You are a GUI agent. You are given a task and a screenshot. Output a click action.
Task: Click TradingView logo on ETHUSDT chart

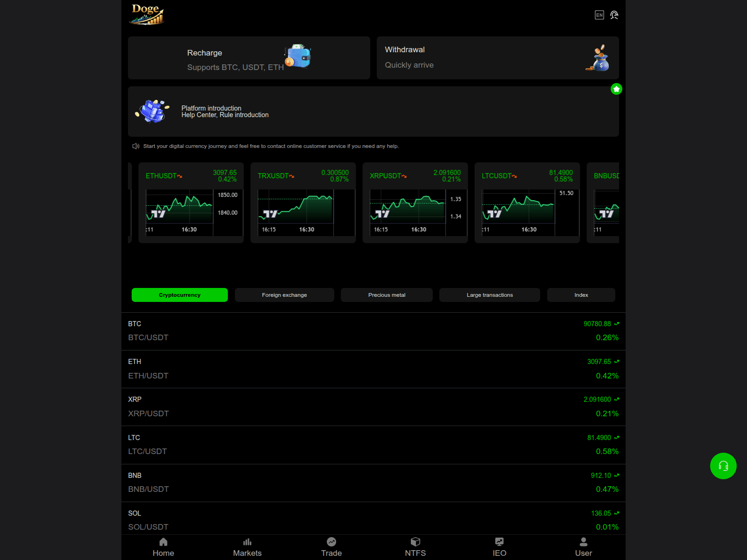(159, 214)
